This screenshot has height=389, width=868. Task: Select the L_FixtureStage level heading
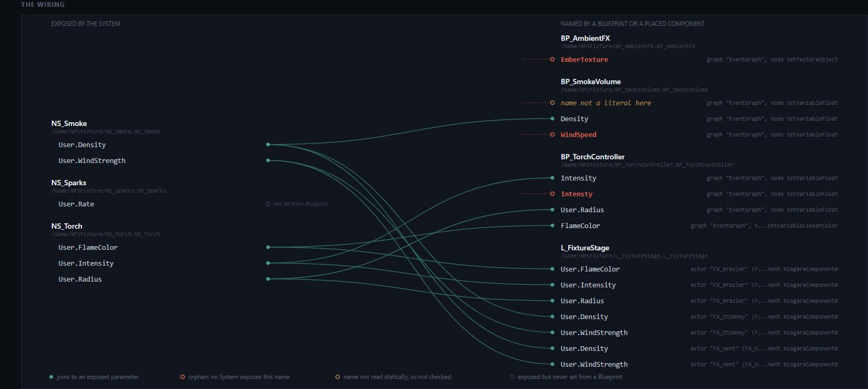(x=585, y=248)
